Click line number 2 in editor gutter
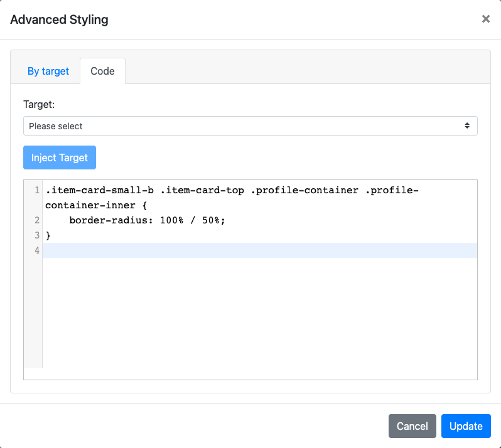Image resolution: width=501 pixels, height=448 pixels. point(37,220)
